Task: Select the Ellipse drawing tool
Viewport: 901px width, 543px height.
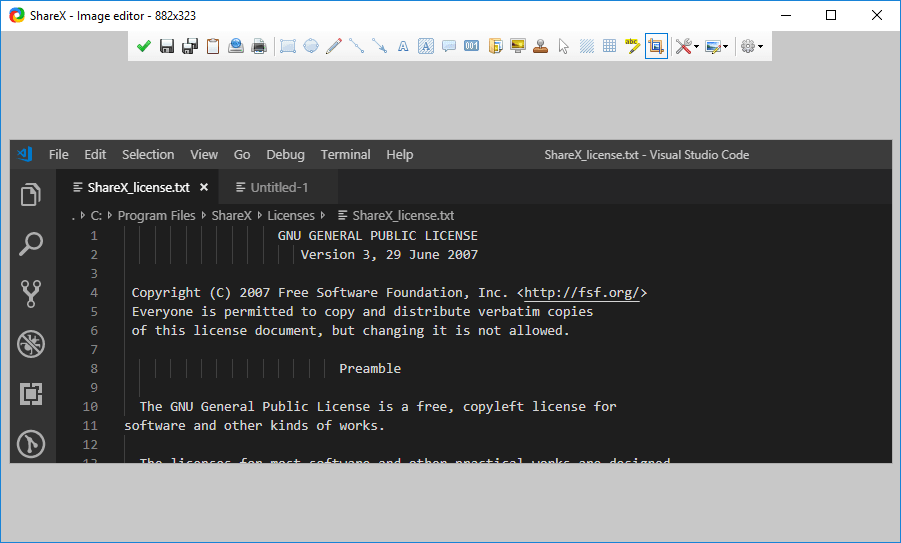Action: 311,46
